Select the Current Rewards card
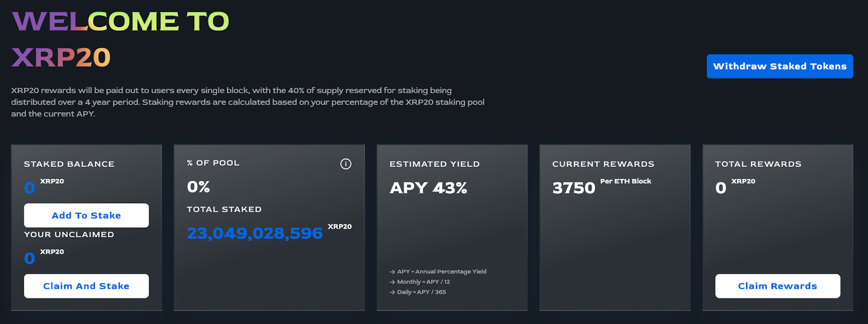 (615, 227)
